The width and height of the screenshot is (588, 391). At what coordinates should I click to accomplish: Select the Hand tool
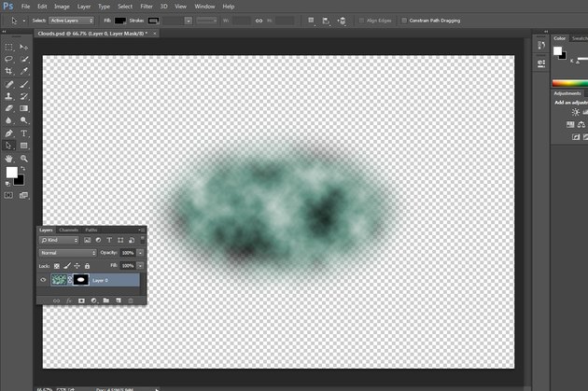pyautogui.click(x=8, y=159)
